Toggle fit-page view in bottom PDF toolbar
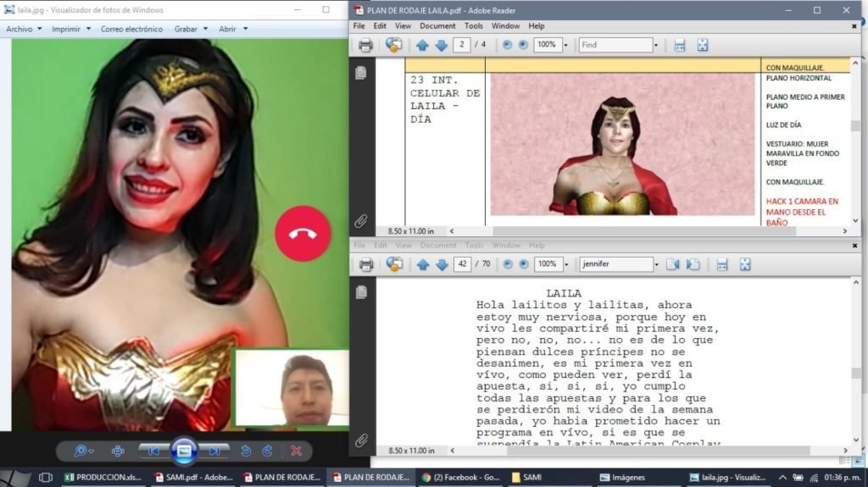 (x=745, y=264)
